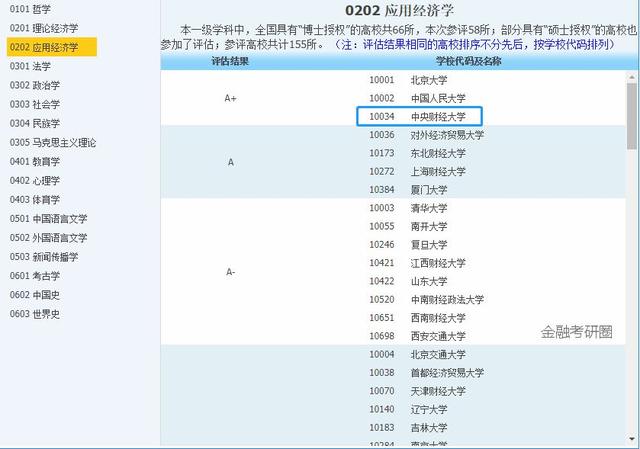Image resolution: width=640 pixels, height=449 pixels.
Task: Select the highlighted 0202 应用经济学 item
Action: point(52,47)
